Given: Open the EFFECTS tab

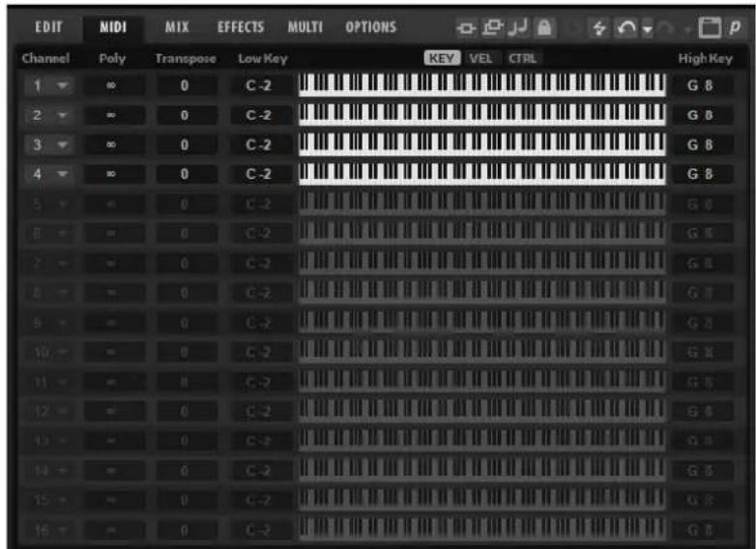Looking at the screenshot, I should click(241, 27).
